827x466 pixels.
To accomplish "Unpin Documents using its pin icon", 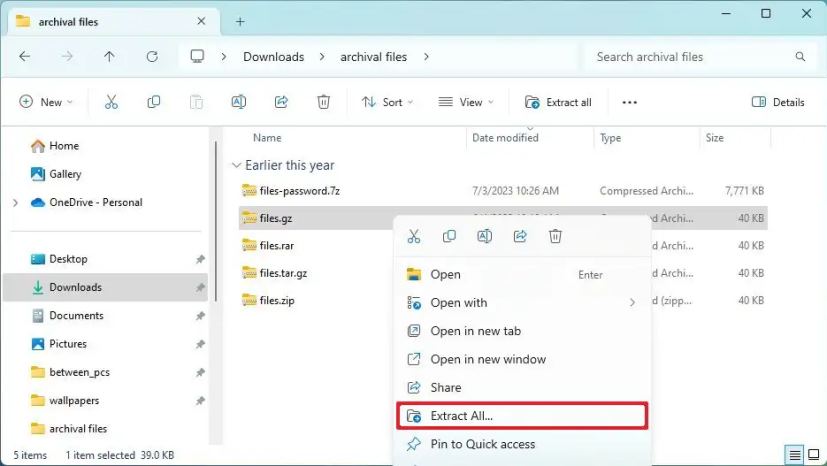I will tap(200, 316).
